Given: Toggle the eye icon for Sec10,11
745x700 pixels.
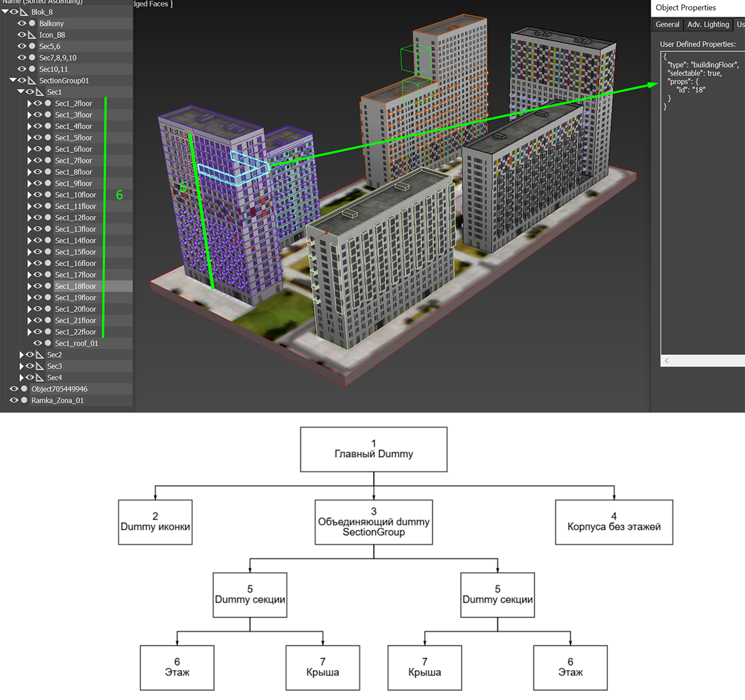Looking at the screenshot, I should pos(22,69).
